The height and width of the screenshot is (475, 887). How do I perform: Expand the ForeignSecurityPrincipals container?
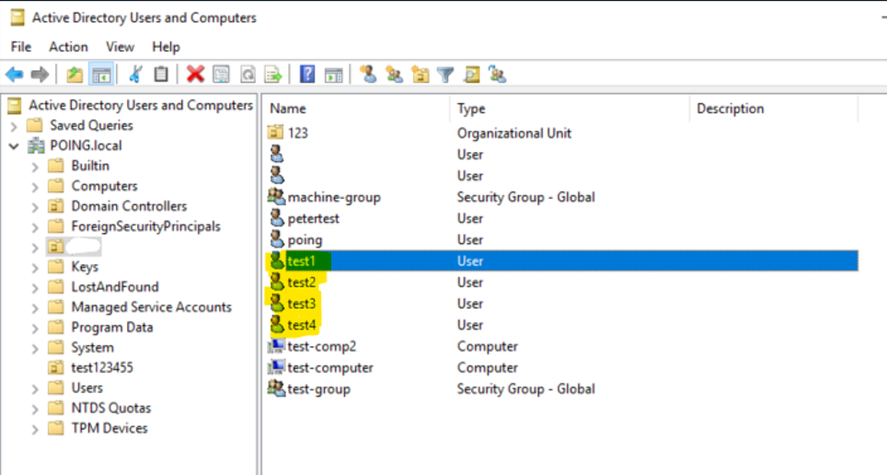tap(35, 227)
